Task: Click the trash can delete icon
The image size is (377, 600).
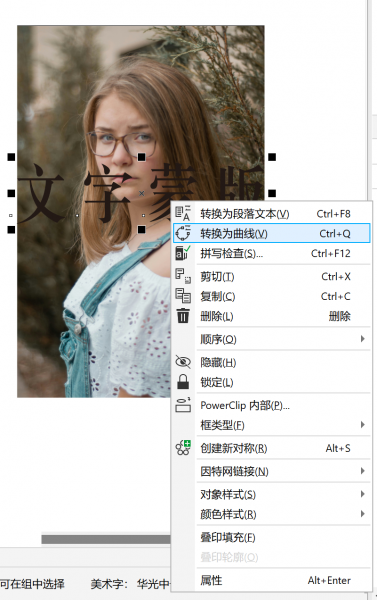Action: (x=183, y=316)
